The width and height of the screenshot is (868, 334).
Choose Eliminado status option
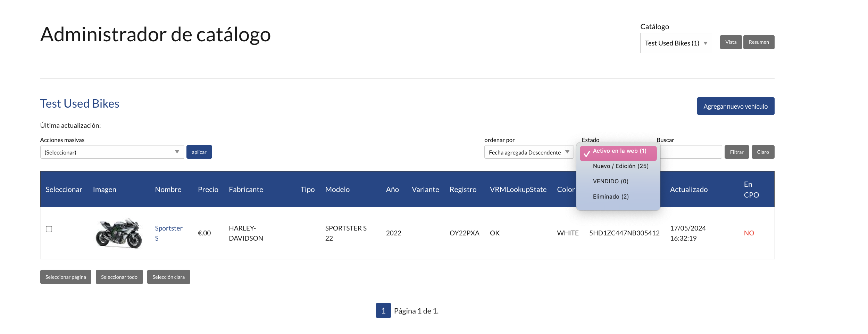pos(610,197)
